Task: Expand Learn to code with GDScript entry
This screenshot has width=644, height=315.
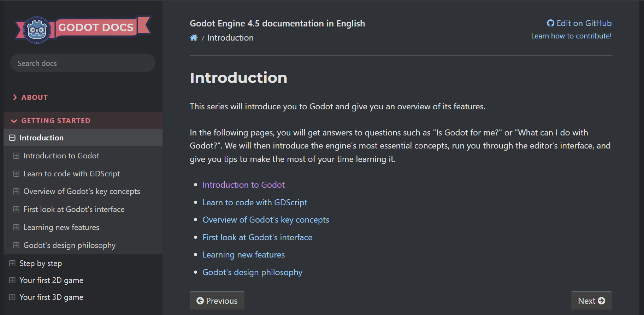Action: click(16, 174)
